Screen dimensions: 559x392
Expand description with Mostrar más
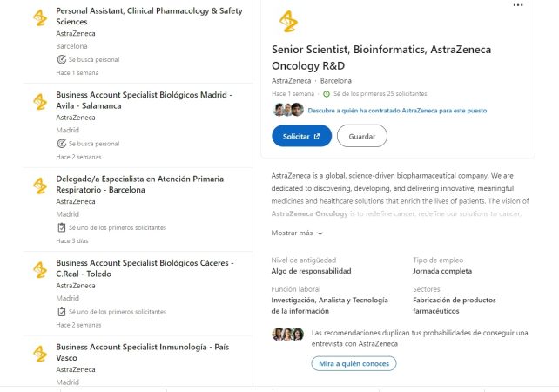pyautogui.click(x=297, y=233)
